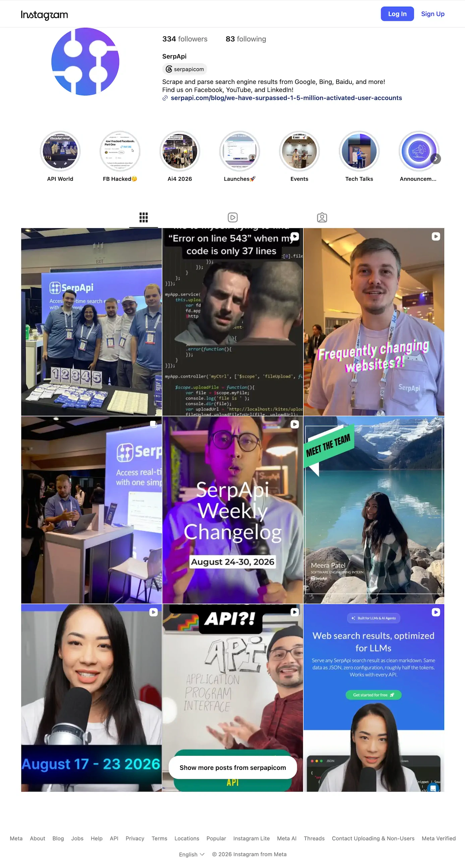Viewport: 465px width, 868px height.
Task: Click Contact Uploading & Non-Users link
Action: tap(373, 838)
